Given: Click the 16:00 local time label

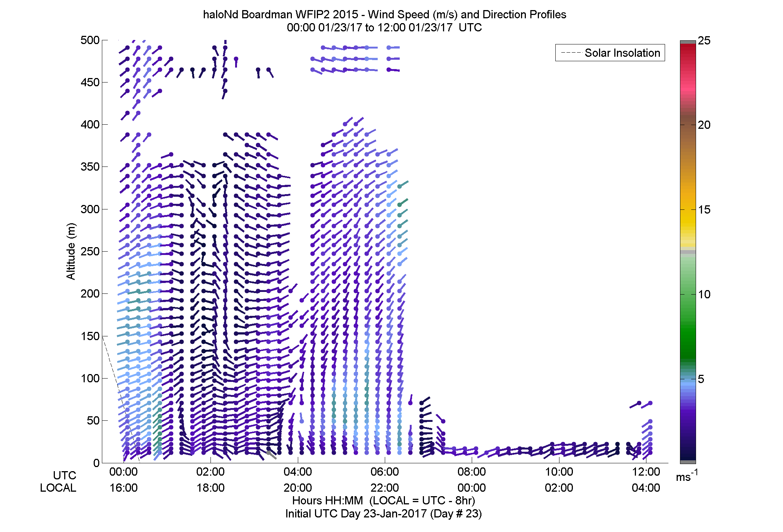Looking at the screenshot, I should [x=124, y=488].
